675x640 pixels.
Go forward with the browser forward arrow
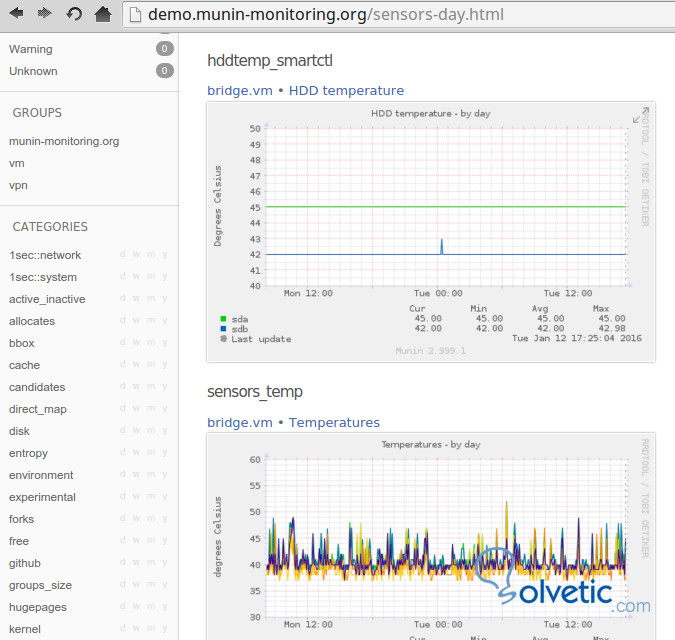pyautogui.click(x=44, y=14)
